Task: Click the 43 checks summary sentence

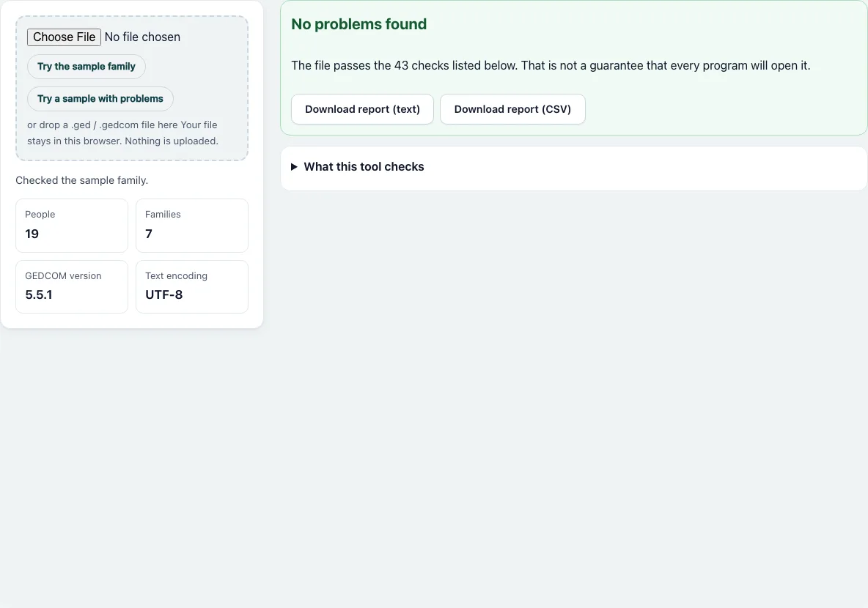Action: 551,65
